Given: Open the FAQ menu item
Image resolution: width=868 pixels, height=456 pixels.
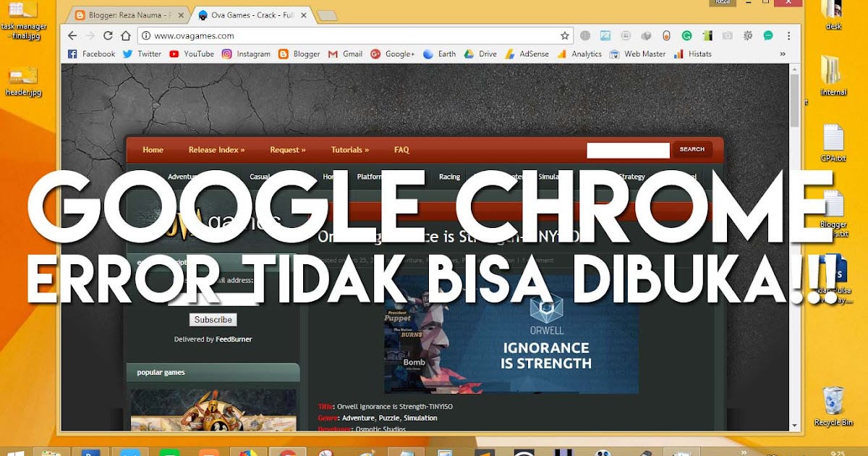Looking at the screenshot, I should 401,150.
